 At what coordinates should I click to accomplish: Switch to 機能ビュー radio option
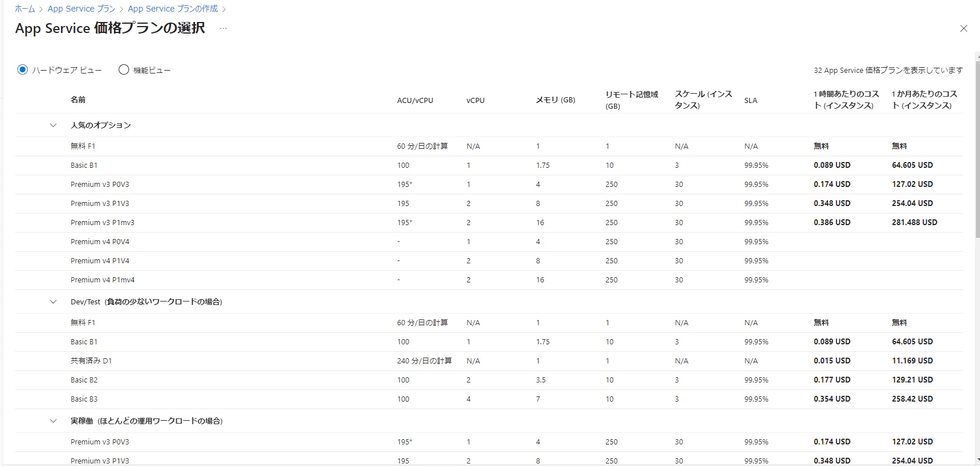click(123, 70)
